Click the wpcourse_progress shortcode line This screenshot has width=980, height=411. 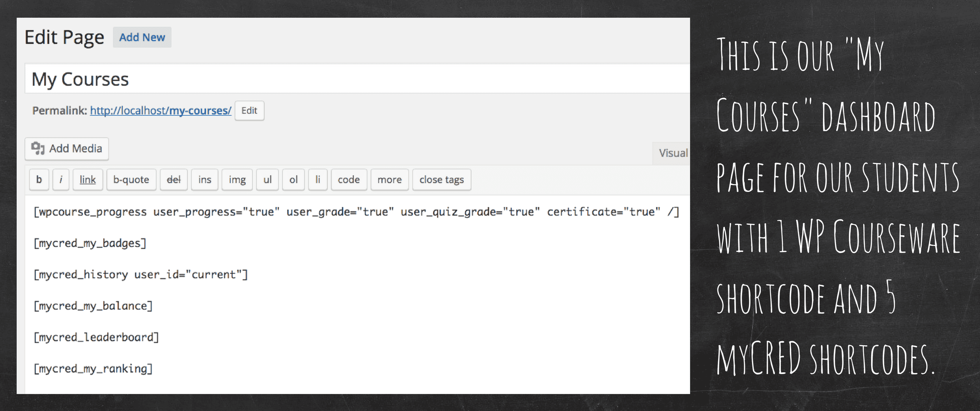coord(357,212)
